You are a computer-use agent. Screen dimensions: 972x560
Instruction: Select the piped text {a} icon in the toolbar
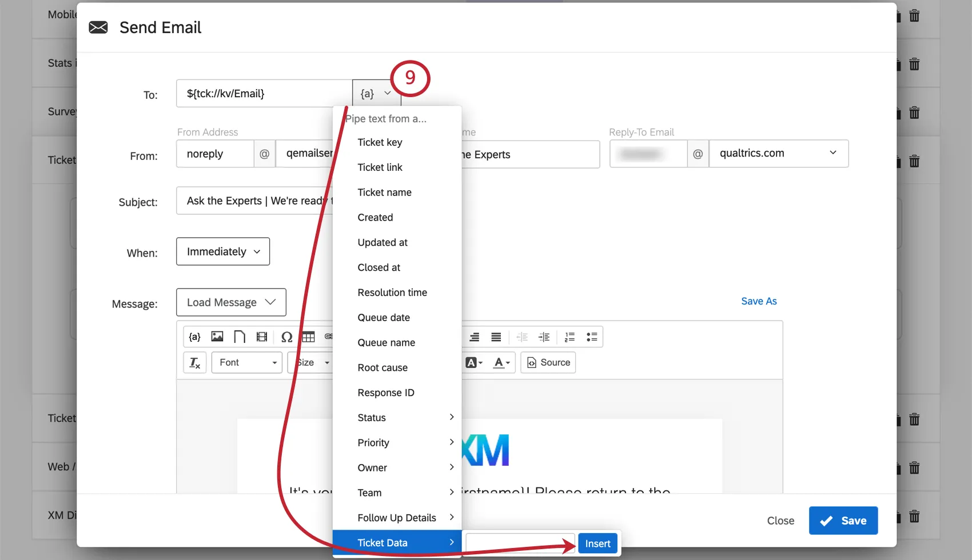click(x=194, y=337)
